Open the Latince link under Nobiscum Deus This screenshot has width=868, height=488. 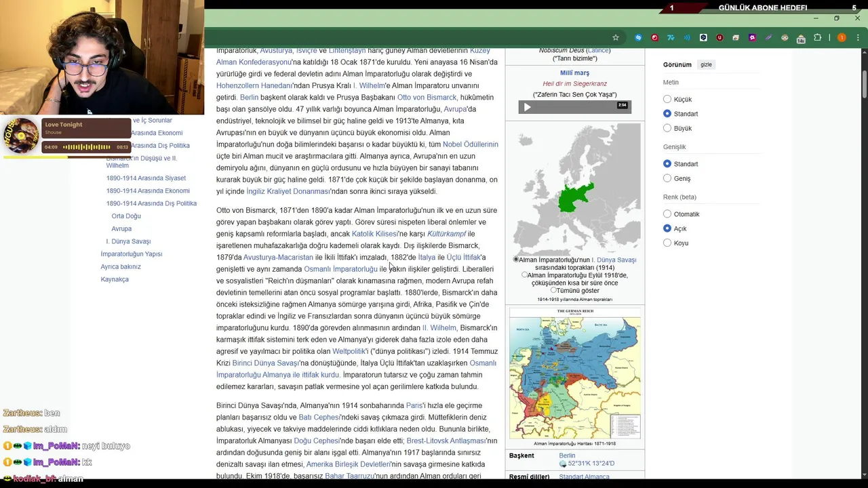coord(597,50)
